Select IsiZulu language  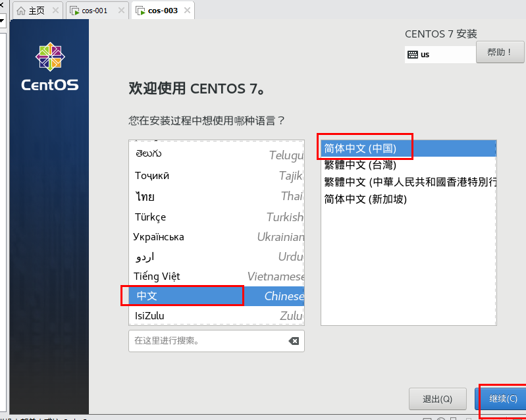tap(217, 315)
